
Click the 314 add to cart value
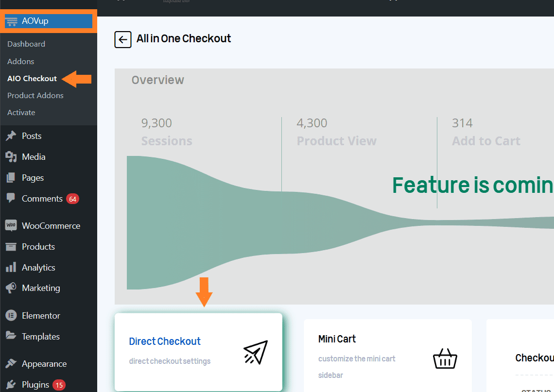click(462, 123)
